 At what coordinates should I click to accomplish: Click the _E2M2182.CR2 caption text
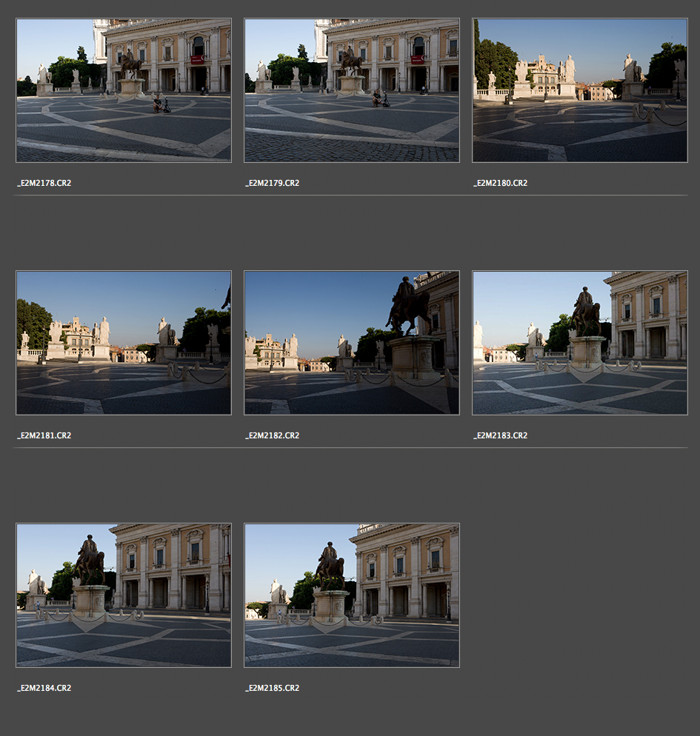click(x=273, y=435)
